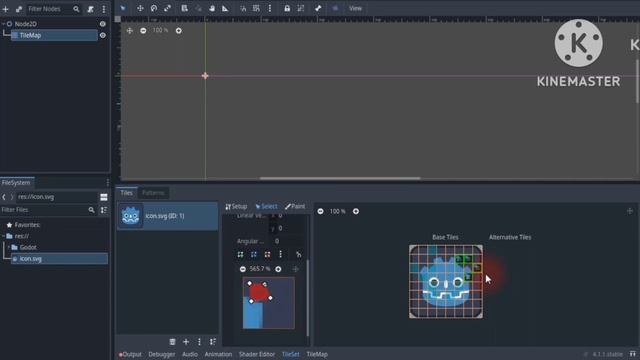640x360 pixels.
Task: Activate the Ruler Mode tool
Action: coord(225,8)
